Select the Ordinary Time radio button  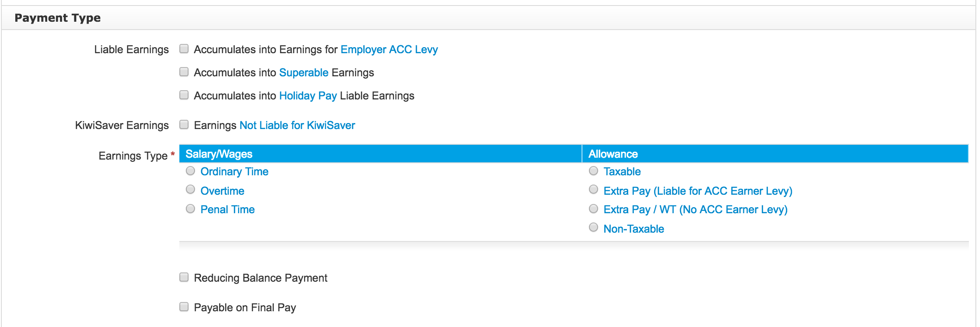(x=190, y=171)
